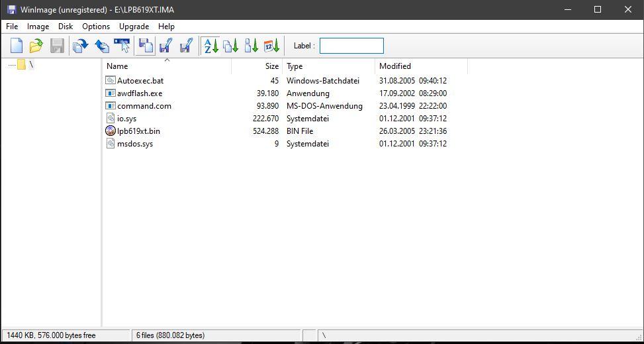644x344 pixels.
Task: Click status bar text 1440 KB, 576.000 bytes free
Action: [51, 335]
